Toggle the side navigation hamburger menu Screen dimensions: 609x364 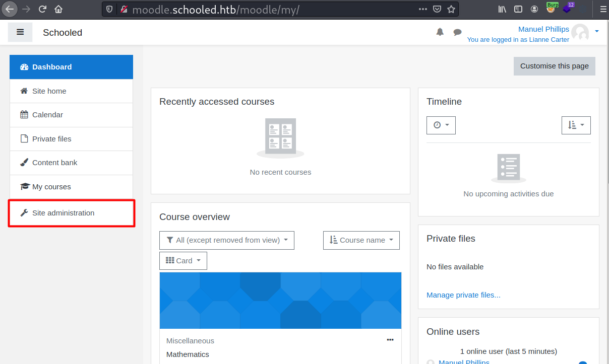click(20, 32)
